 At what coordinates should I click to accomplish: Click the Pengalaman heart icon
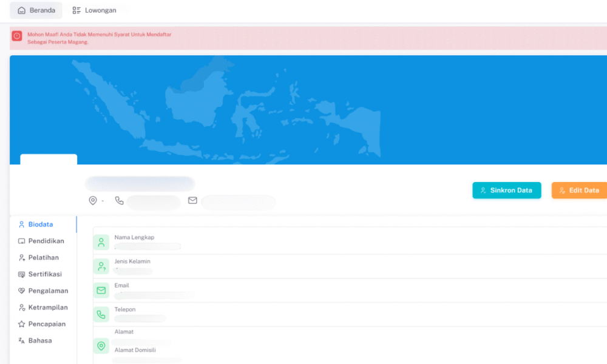pos(22,291)
